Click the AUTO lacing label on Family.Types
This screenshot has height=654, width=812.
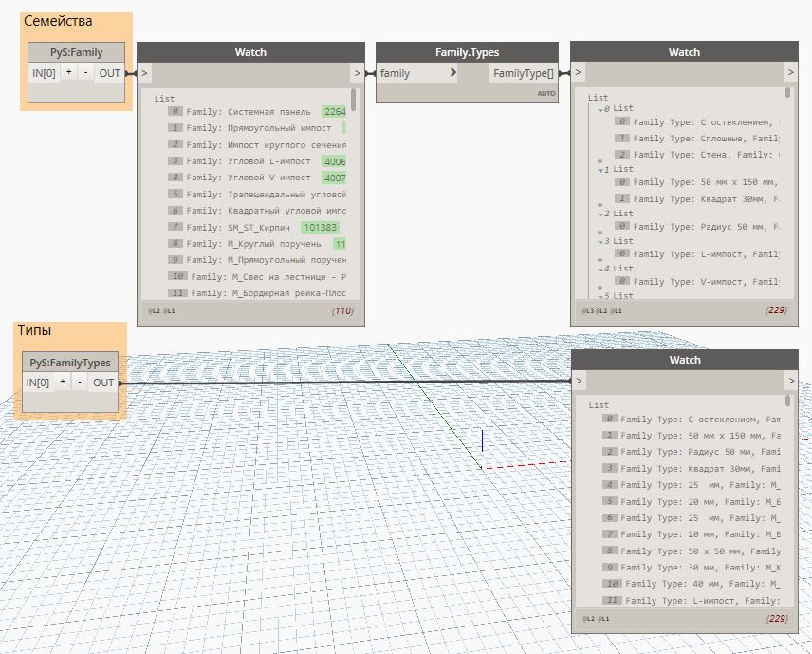click(546, 93)
